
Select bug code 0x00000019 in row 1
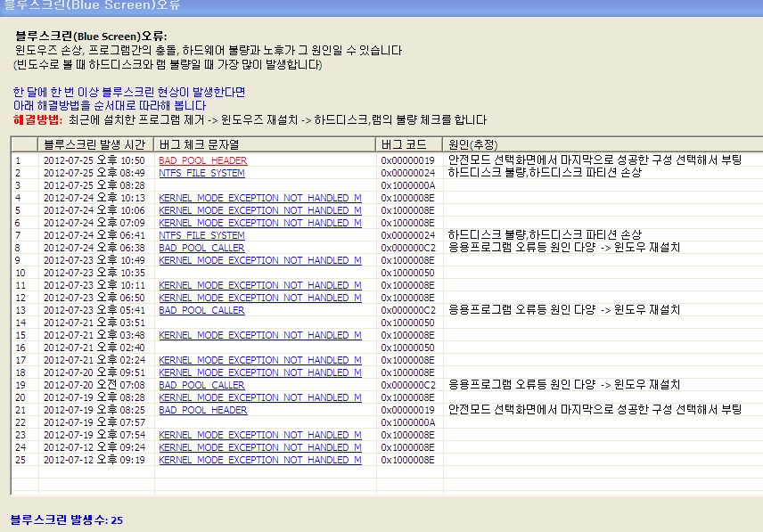(x=407, y=160)
